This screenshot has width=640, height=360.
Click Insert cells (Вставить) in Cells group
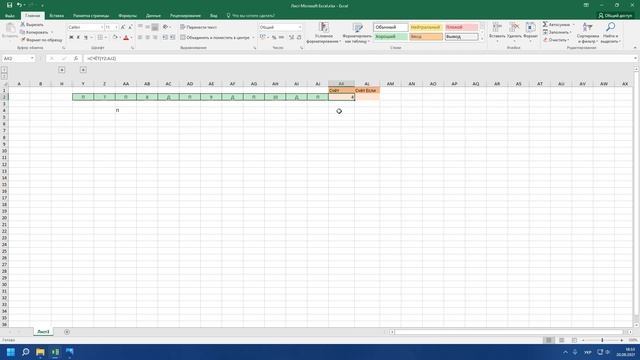pyautogui.click(x=497, y=31)
